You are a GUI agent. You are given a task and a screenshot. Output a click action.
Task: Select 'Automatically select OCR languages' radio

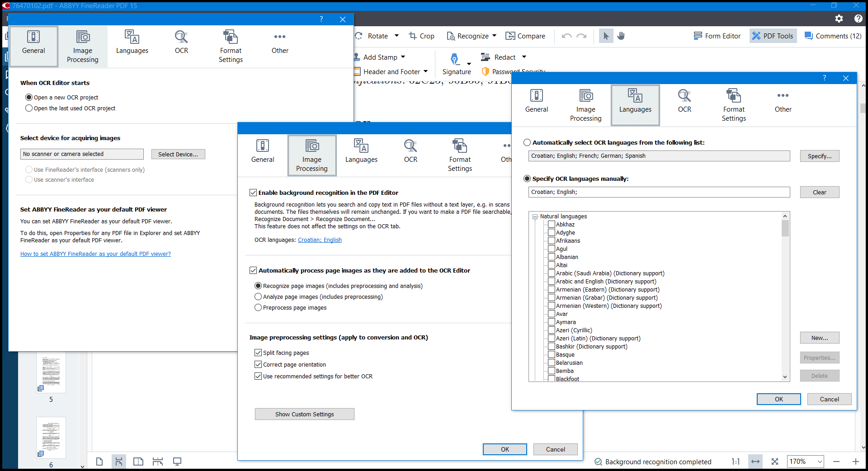527,142
